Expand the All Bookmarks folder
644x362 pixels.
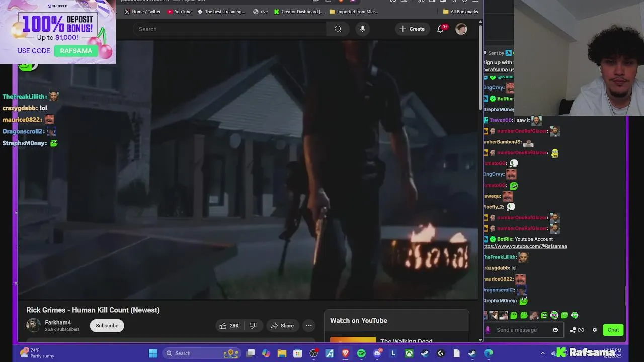click(460, 12)
